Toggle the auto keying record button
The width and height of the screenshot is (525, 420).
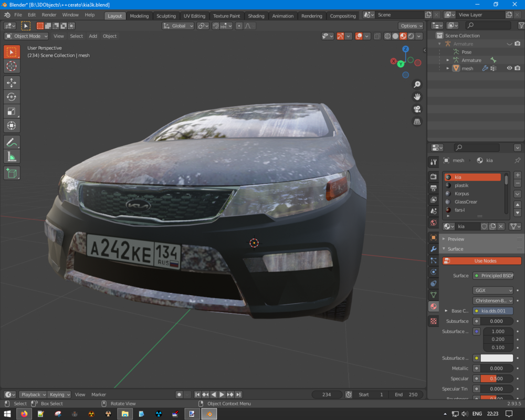coord(179,395)
